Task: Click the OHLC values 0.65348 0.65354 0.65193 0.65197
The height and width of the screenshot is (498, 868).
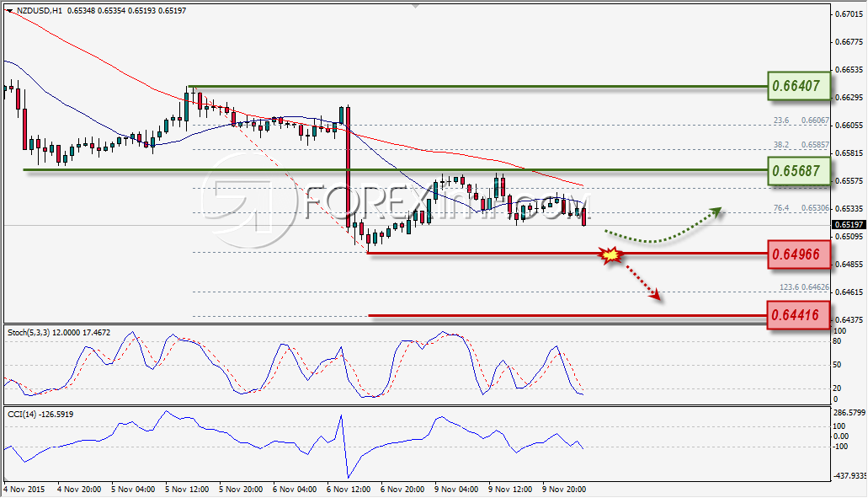Action: pyautogui.click(x=126, y=10)
